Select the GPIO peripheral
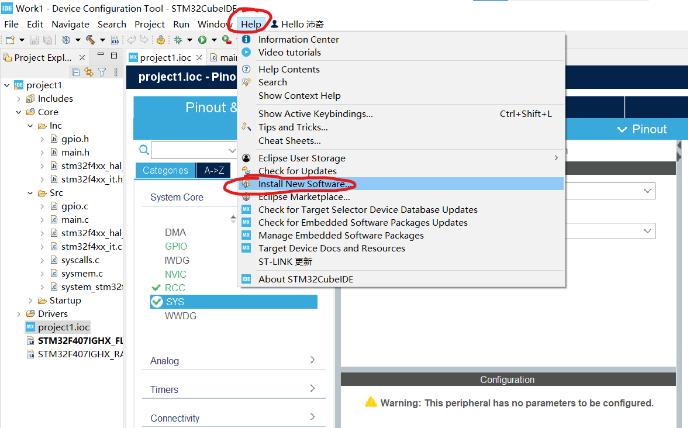 (176, 246)
